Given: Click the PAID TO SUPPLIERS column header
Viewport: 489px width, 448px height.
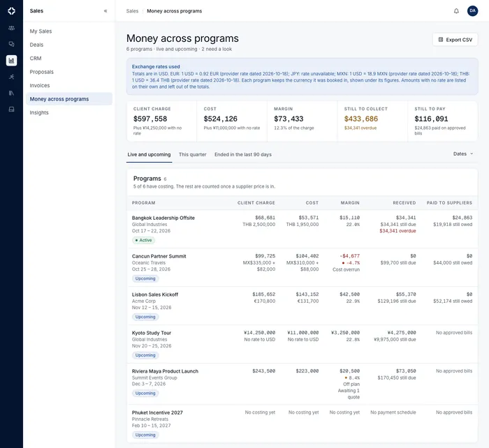Looking at the screenshot, I should tap(449, 203).
